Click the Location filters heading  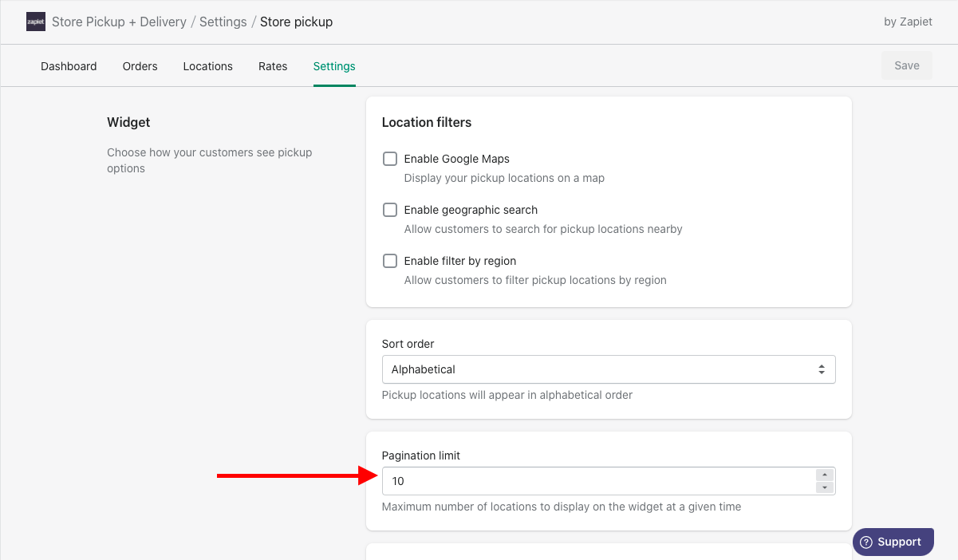pyautogui.click(x=427, y=122)
